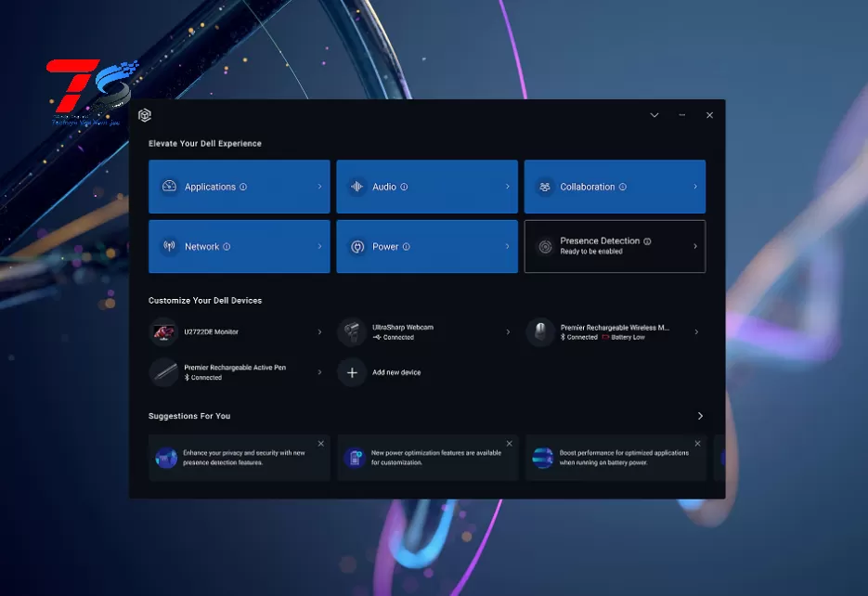868x596 pixels.
Task: Dismiss the presence detection privacy suggestion
Action: click(321, 444)
